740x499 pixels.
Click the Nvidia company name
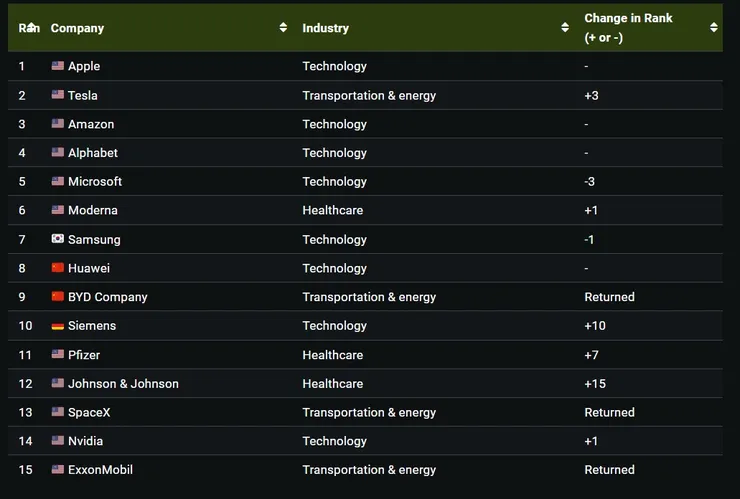pos(85,441)
